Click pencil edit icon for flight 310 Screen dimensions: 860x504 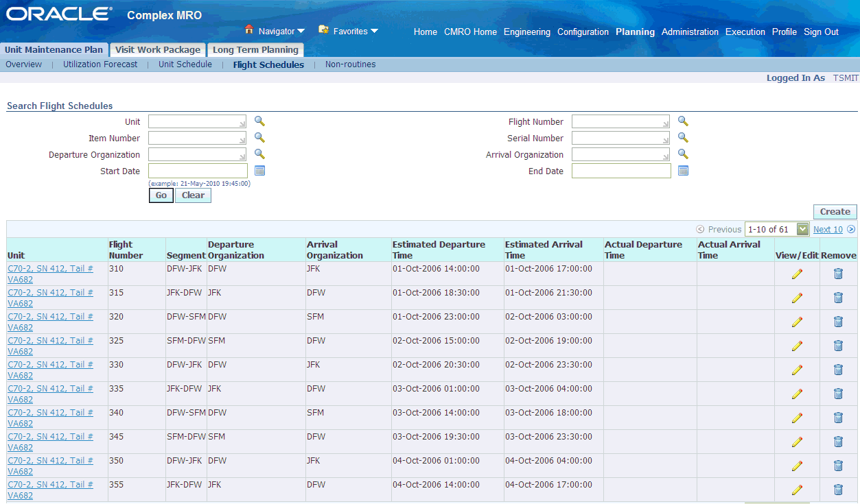coord(797,274)
